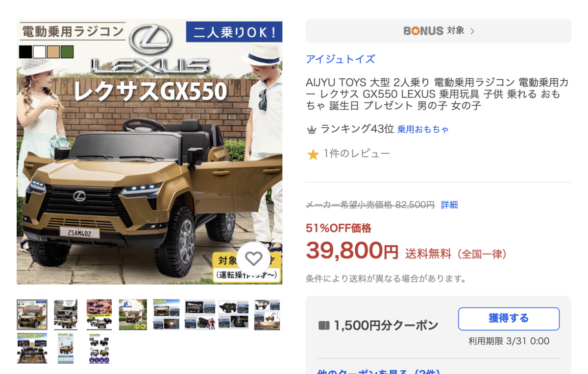Click the BONUS star logo
588x374 pixels.
[x=423, y=31]
